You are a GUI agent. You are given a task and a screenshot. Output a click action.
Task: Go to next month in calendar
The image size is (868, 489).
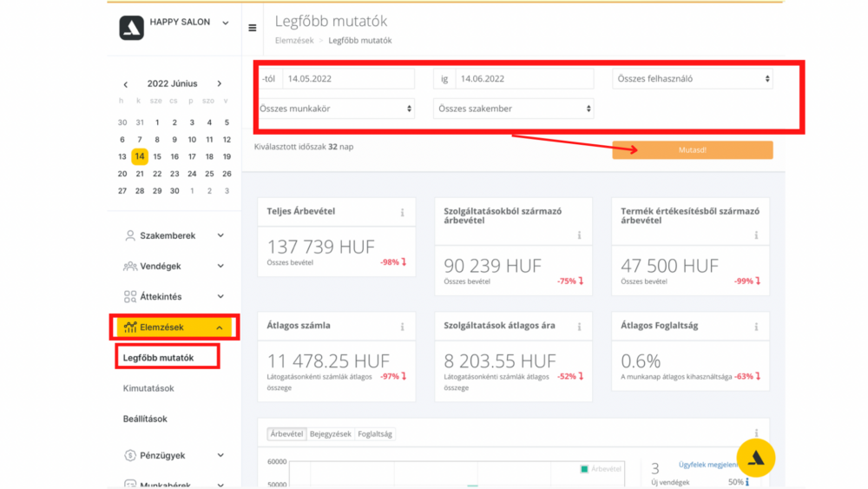tap(220, 83)
